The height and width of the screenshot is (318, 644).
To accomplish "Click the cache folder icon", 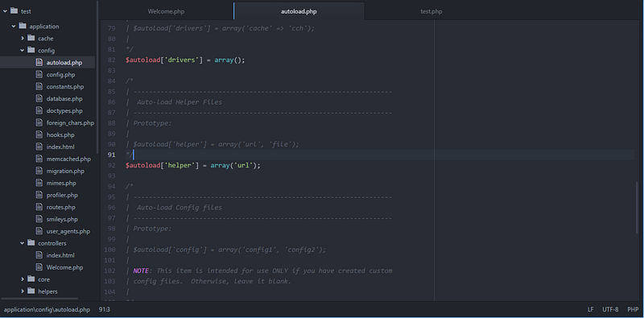I will (x=31, y=38).
